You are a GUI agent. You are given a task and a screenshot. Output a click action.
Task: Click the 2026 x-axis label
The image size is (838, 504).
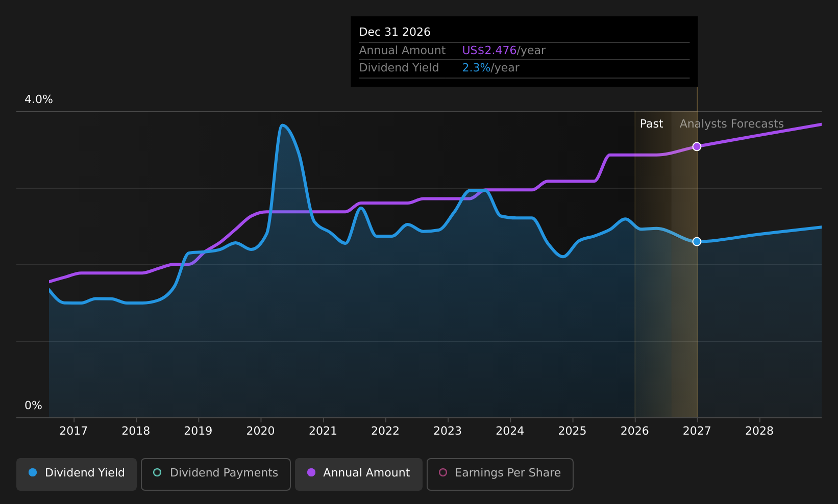tap(635, 431)
